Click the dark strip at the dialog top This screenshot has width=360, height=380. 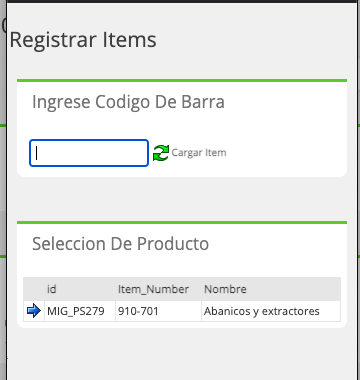pyautogui.click(x=182, y=2)
